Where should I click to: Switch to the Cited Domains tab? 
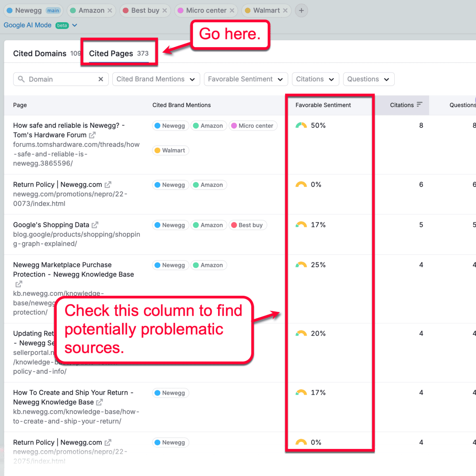point(40,53)
